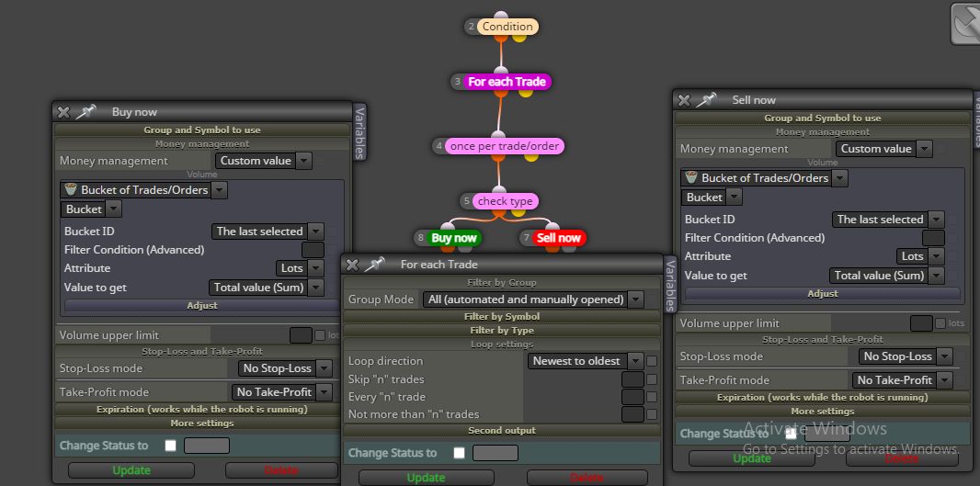980x486 pixels.
Task: Click the Skip "n" trades input field
Action: tap(632, 379)
